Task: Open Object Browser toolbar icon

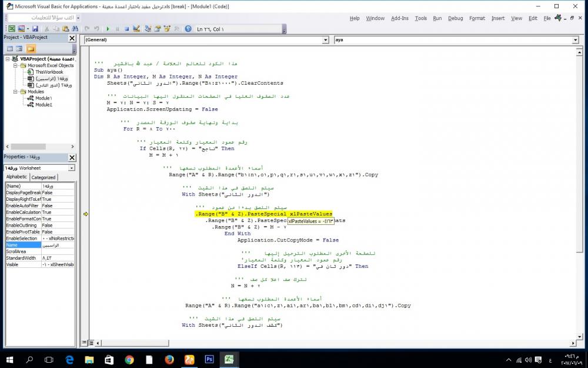Action: (x=167, y=29)
